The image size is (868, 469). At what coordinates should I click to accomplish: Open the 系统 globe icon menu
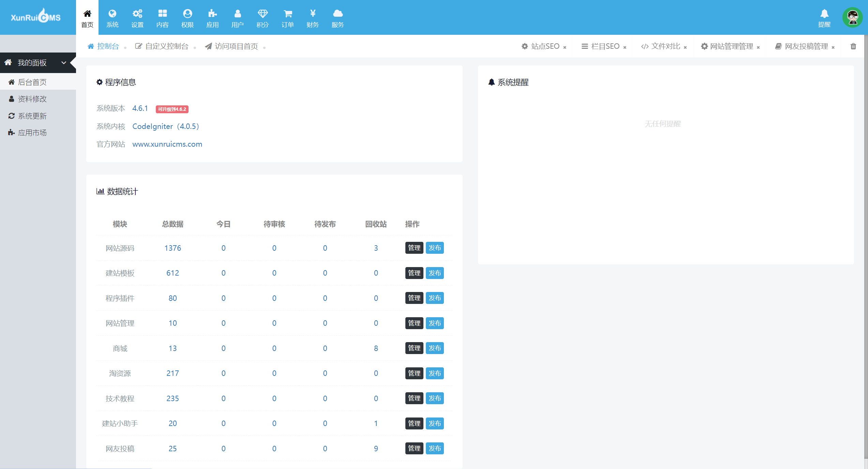(112, 18)
